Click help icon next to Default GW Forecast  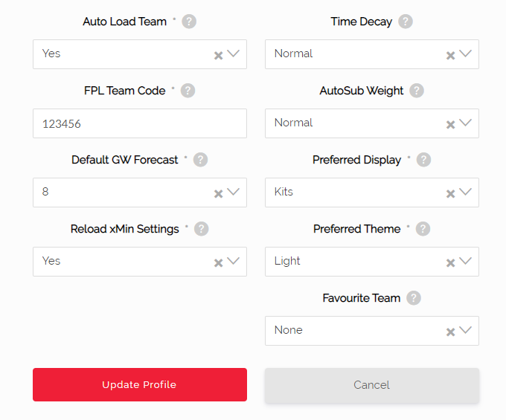(x=200, y=160)
